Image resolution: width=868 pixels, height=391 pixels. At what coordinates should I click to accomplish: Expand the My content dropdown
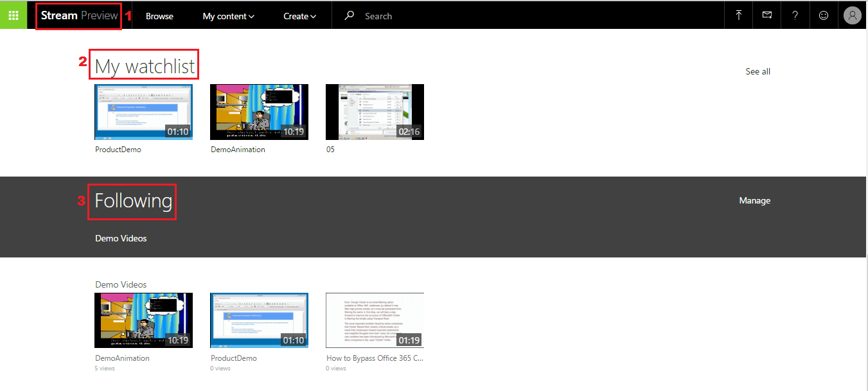[x=228, y=17]
